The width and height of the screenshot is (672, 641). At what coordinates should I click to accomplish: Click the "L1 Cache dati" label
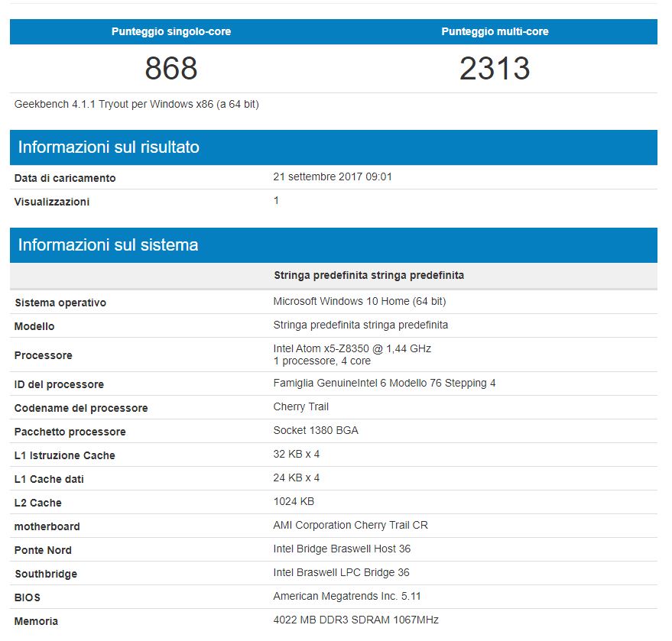click(x=49, y=479)
